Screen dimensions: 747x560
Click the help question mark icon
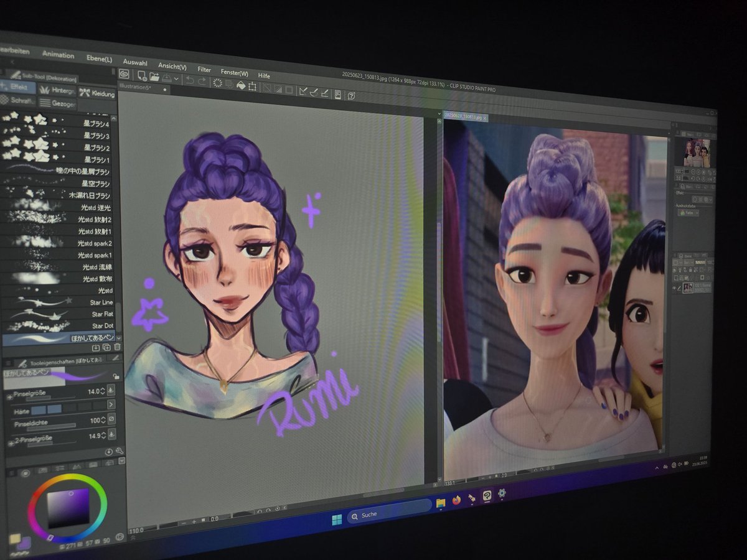click(x=352, y=96)
